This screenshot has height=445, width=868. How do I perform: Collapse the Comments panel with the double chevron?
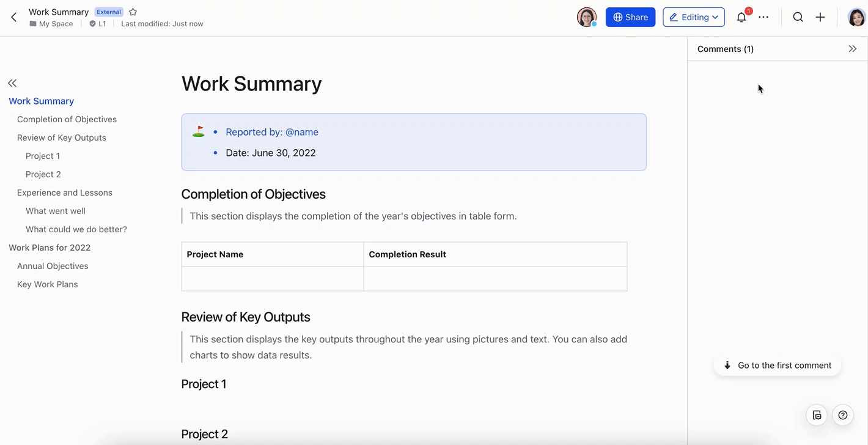[852, 48]
